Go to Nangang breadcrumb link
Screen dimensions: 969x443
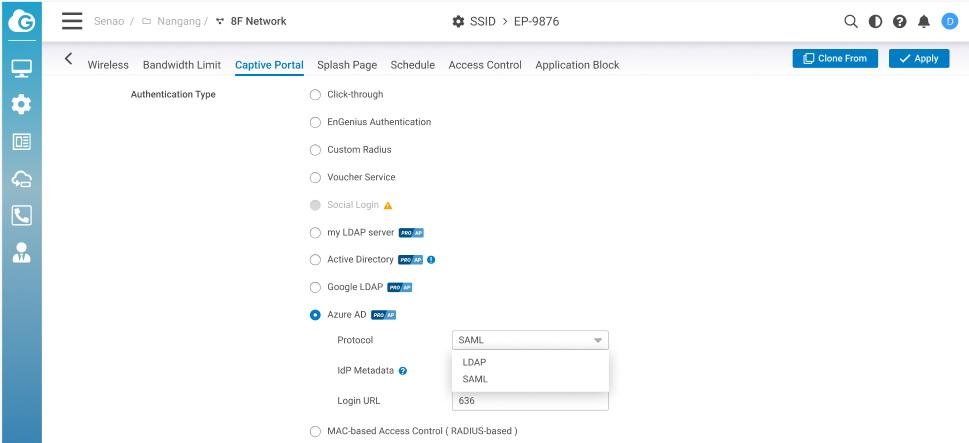(179, 21)
